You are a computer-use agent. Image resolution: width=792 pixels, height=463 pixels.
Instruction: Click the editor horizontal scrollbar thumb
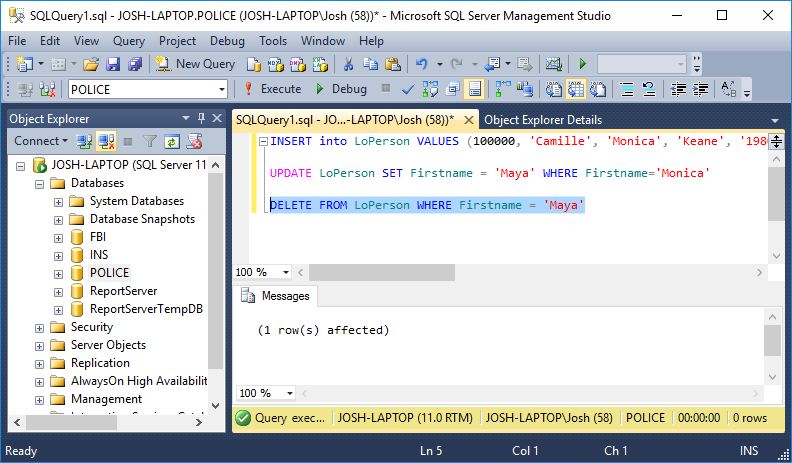[x=382, y=273]
